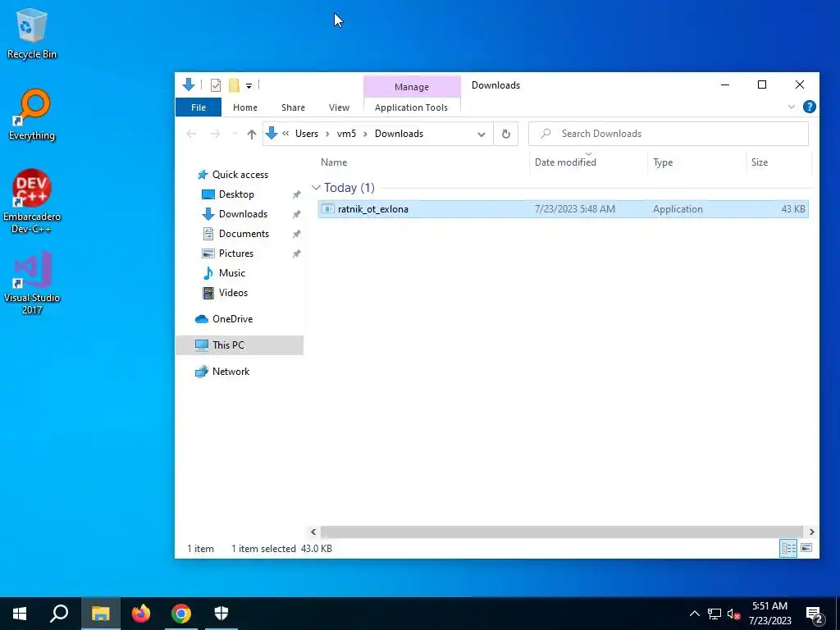Open the address bar history dropdown
The image size is (840, 630).
pyautogui.click(x=481, y=134)
